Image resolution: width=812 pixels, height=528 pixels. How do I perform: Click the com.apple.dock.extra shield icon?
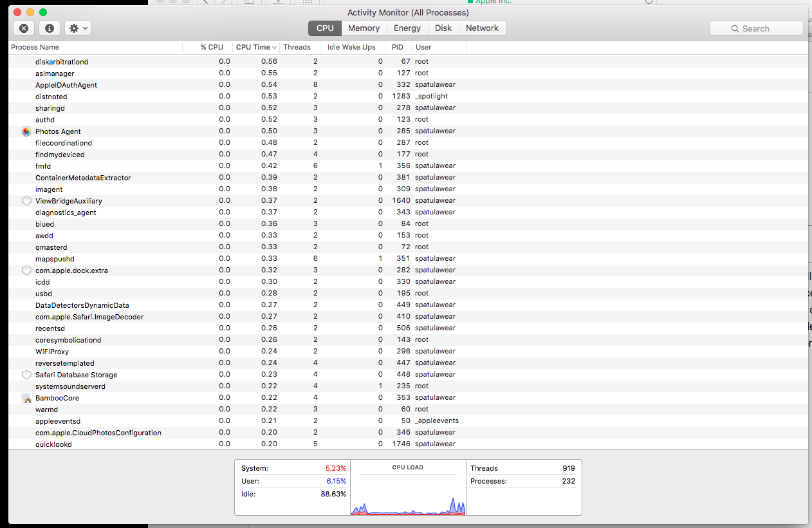pos(26,270)
